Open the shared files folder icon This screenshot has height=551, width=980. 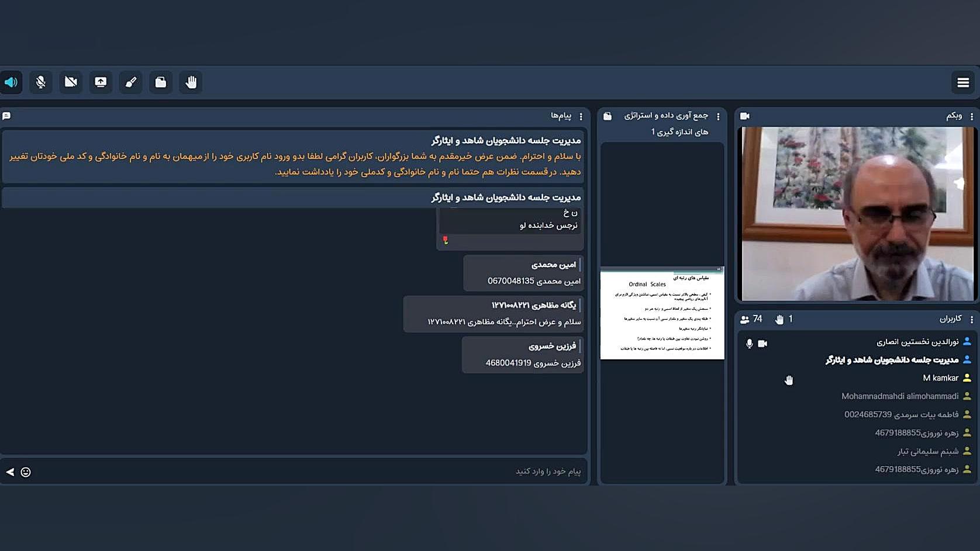pyautogui.click(x=161, y=82)
